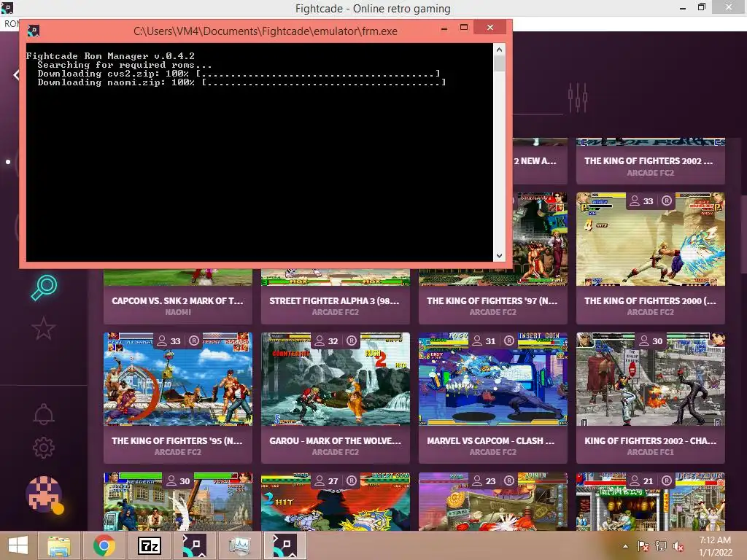Image resolution: width=747 pixels, height=560 pixels.
Task: Click the console vertical scrollbar thumb
Action: [499, 63]
